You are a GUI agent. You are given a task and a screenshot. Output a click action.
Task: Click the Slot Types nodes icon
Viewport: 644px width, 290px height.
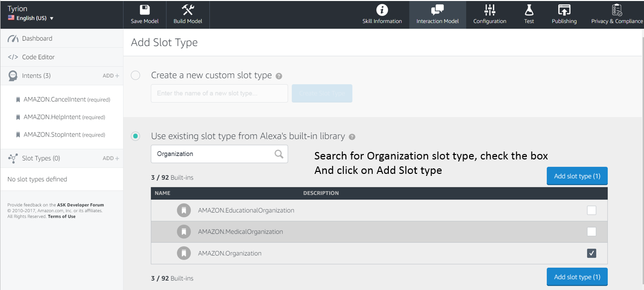click(x=13, y=158)
